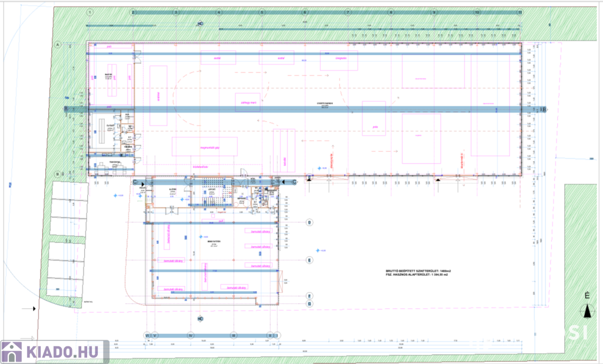Select section marker B on the right edge
This screenshot has width=603, height=364.
544,109
